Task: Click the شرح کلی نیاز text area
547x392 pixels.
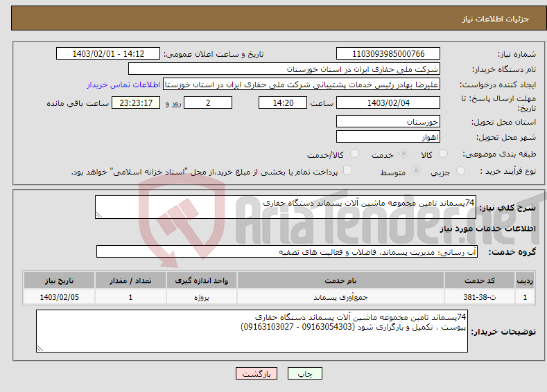Action: 286,207
